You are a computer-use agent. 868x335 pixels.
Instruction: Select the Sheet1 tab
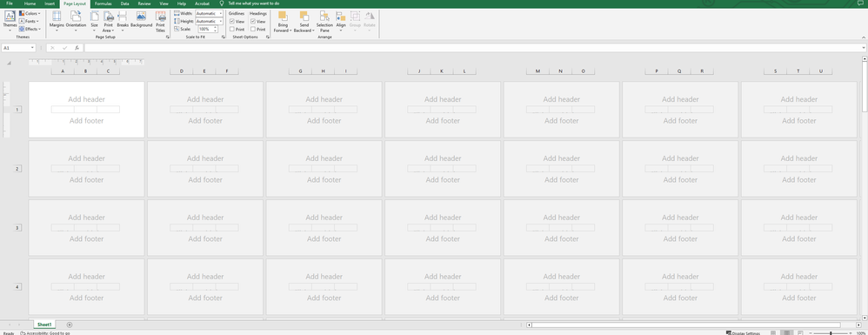point(44,325)
